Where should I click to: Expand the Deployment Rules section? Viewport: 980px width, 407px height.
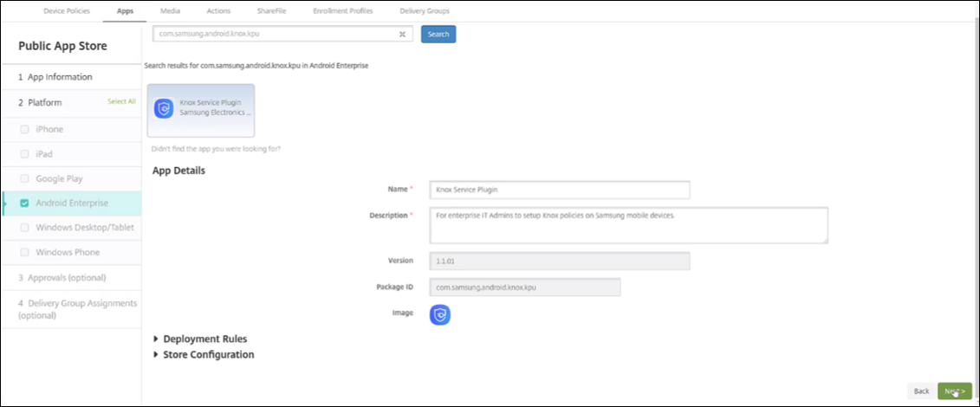coord(200,339)
